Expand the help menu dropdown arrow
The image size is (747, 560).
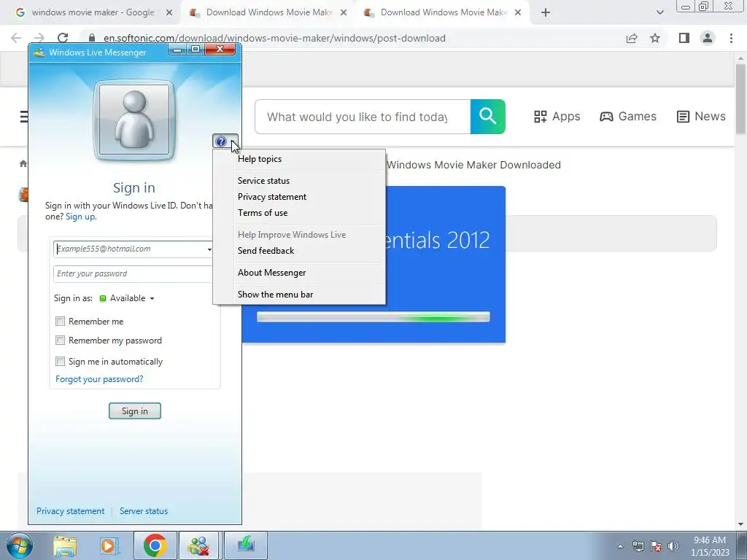pyautogui.click(x=233, y=141)
